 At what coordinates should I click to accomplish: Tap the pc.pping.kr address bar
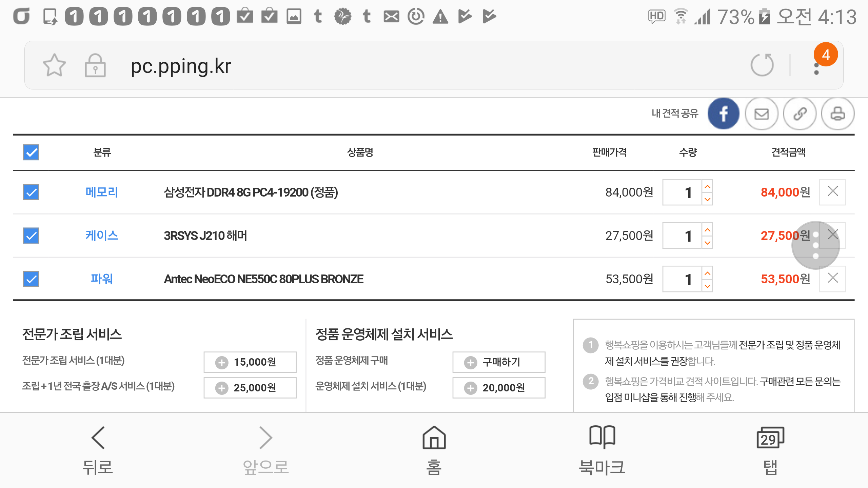tap(434, 65)
